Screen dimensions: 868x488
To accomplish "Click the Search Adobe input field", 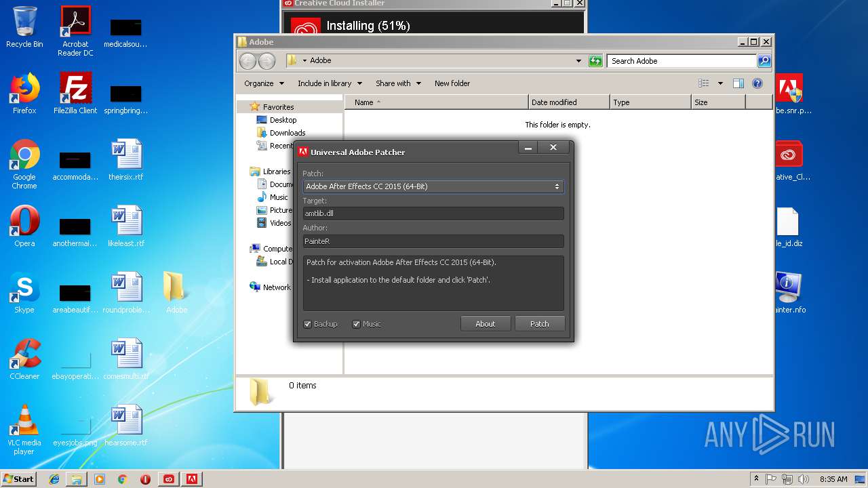I will click(x=682, y=61).
